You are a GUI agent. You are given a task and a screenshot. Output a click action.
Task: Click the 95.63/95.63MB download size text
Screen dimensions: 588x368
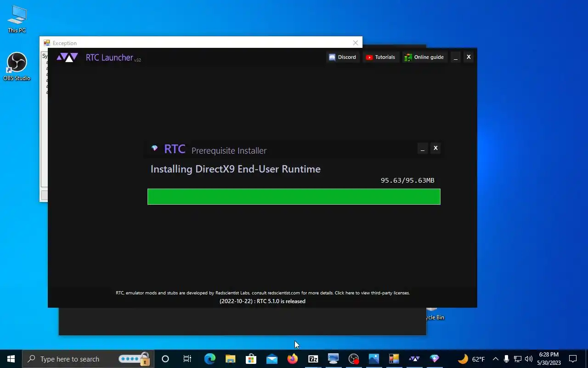tap(407, 180)
